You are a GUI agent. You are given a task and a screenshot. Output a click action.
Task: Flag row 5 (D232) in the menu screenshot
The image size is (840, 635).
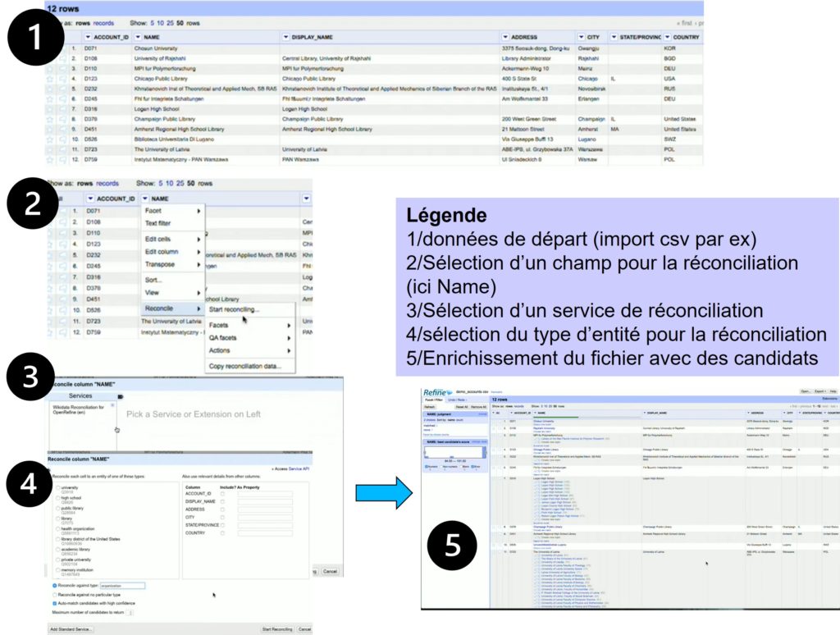tap(62, 255)
